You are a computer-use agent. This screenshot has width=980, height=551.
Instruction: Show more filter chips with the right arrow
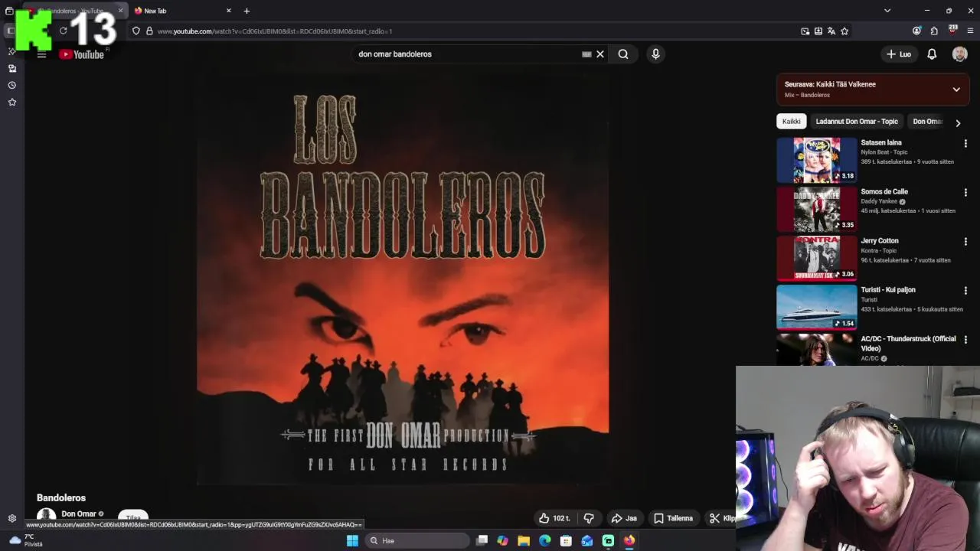(x=958, y=122)
